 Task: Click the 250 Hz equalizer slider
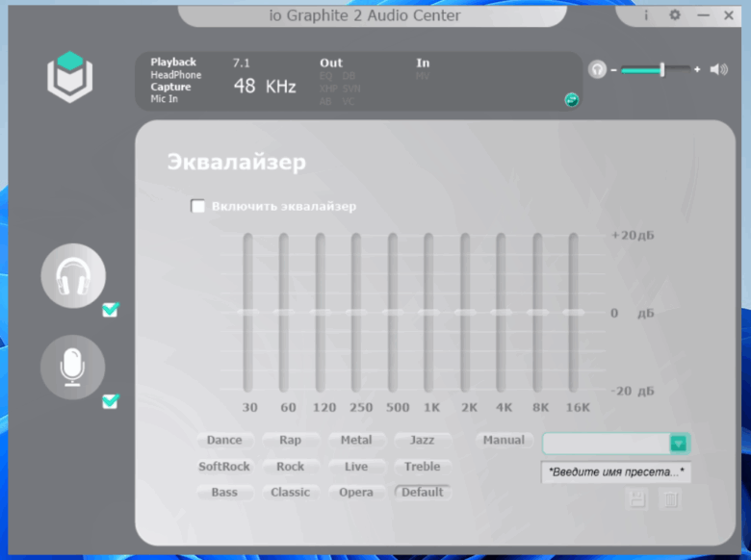[356, 313]
